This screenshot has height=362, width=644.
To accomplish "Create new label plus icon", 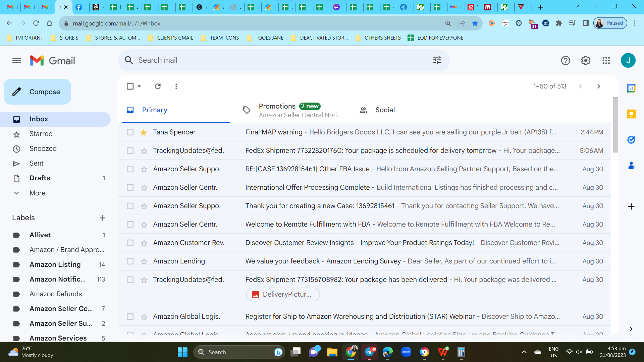I will click(x=102, y=218).
